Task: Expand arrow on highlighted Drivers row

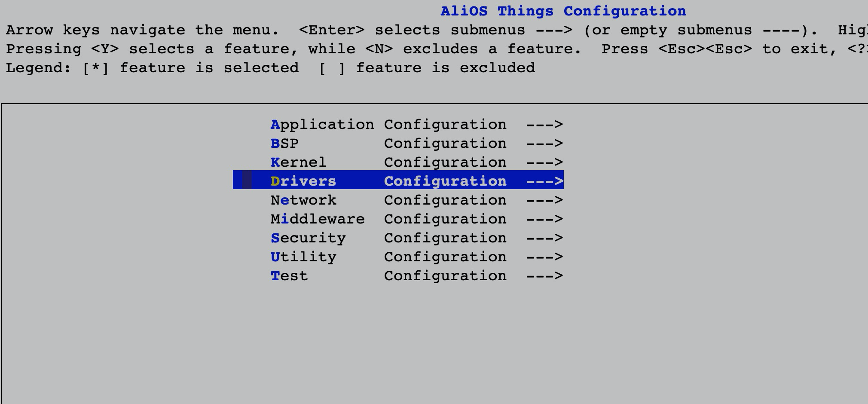Action: click(544, 181)
